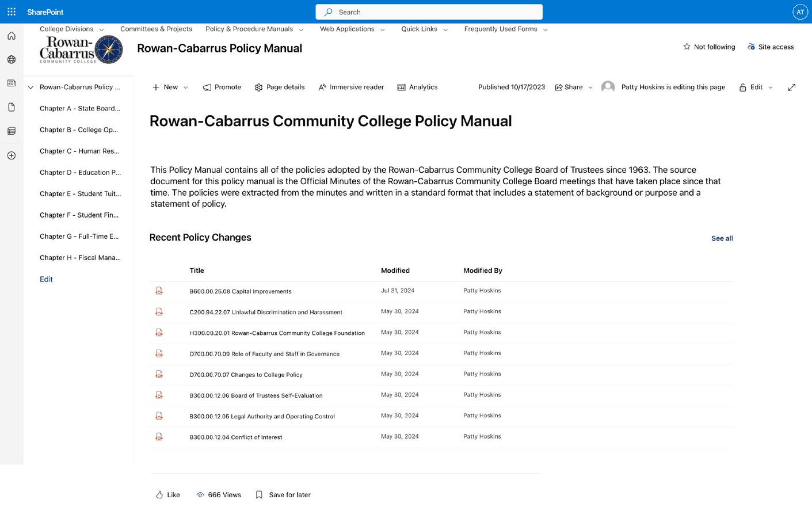The image size is (812, 518).
Task: Click the Edit link under navigation
Action: coord(46,279)
